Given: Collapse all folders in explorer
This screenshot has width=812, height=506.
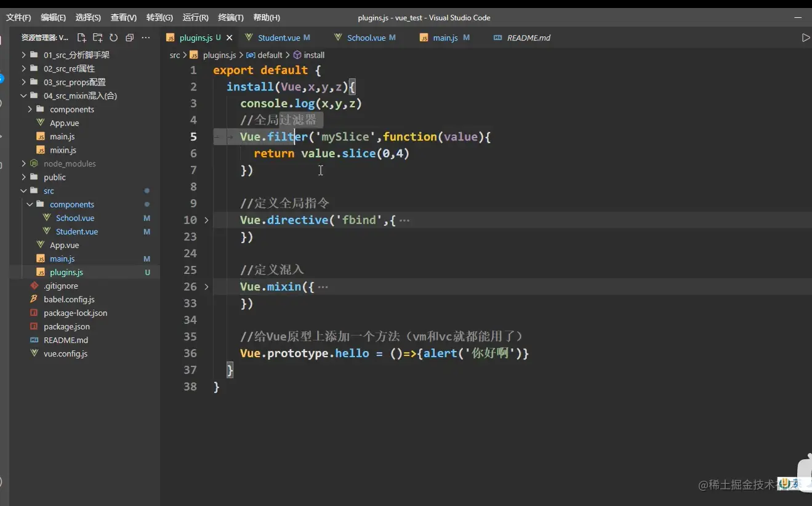Looking at the screenshot, I should pos(129,38).
